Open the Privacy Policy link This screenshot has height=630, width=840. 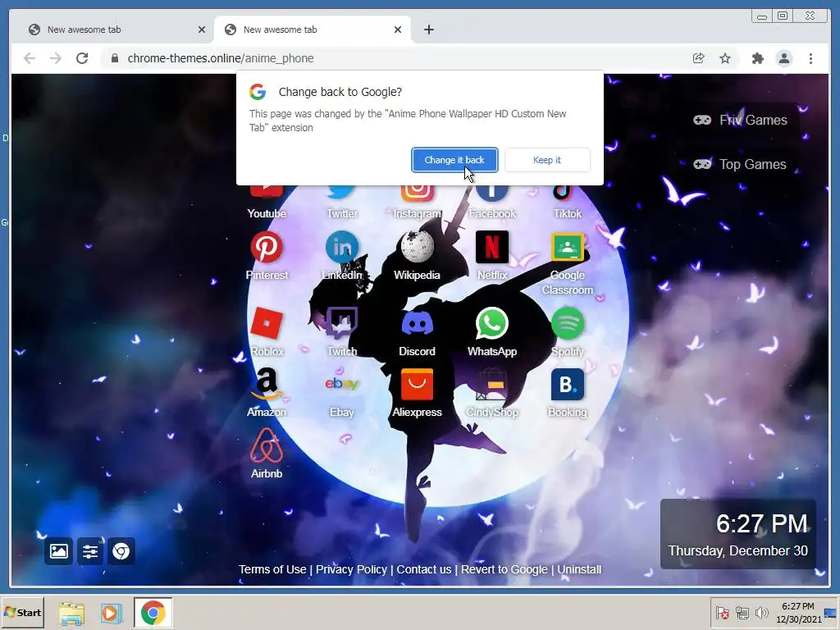click(x=351, y=569)
